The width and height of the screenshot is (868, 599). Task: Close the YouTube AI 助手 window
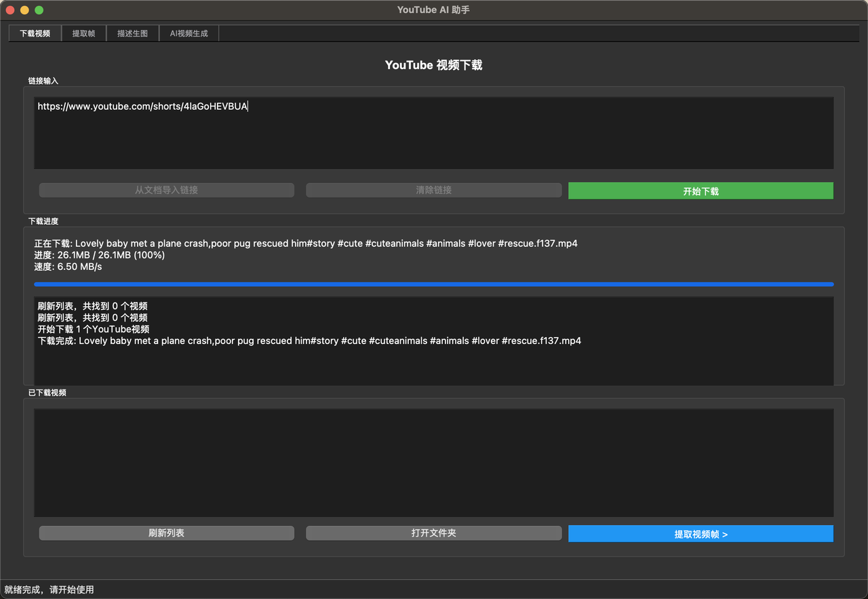click(10, 10)
